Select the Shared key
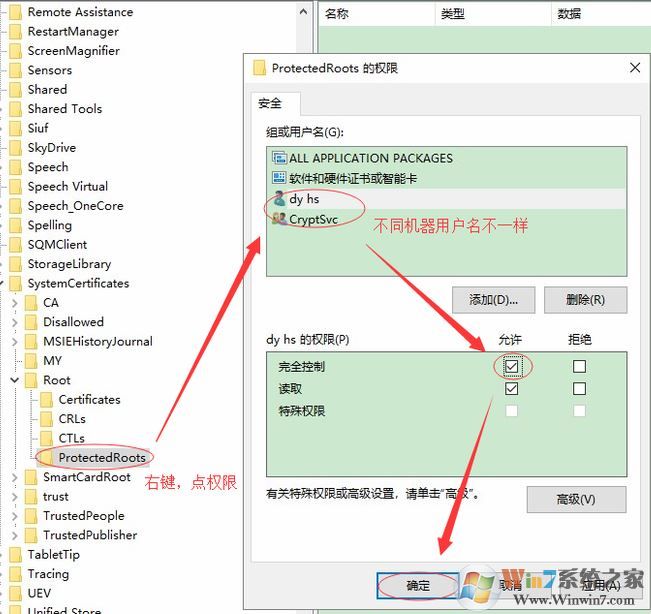This screenshot has height=614, width=651. click(47, 90)
